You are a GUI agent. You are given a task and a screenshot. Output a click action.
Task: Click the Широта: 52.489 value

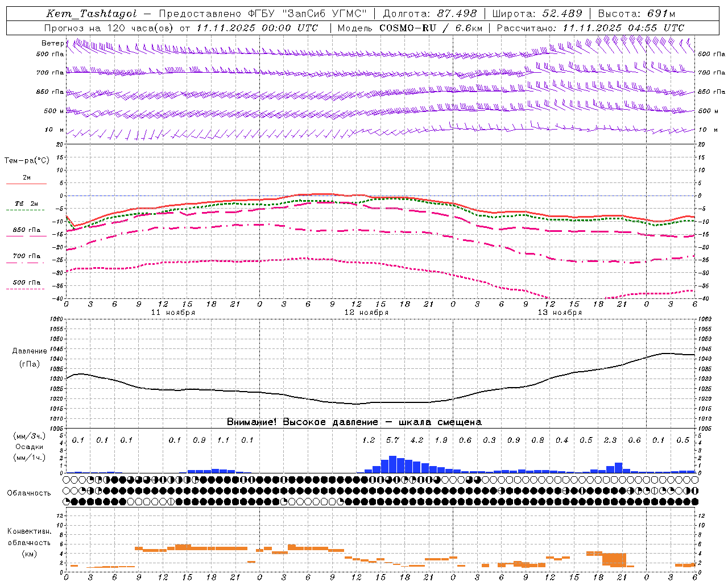(537, 14)
